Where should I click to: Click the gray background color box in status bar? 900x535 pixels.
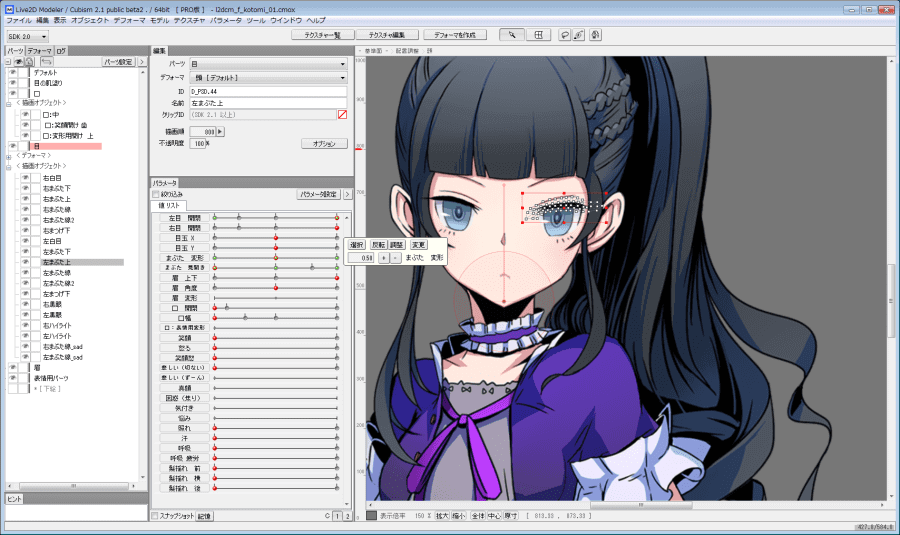point(371,515)
